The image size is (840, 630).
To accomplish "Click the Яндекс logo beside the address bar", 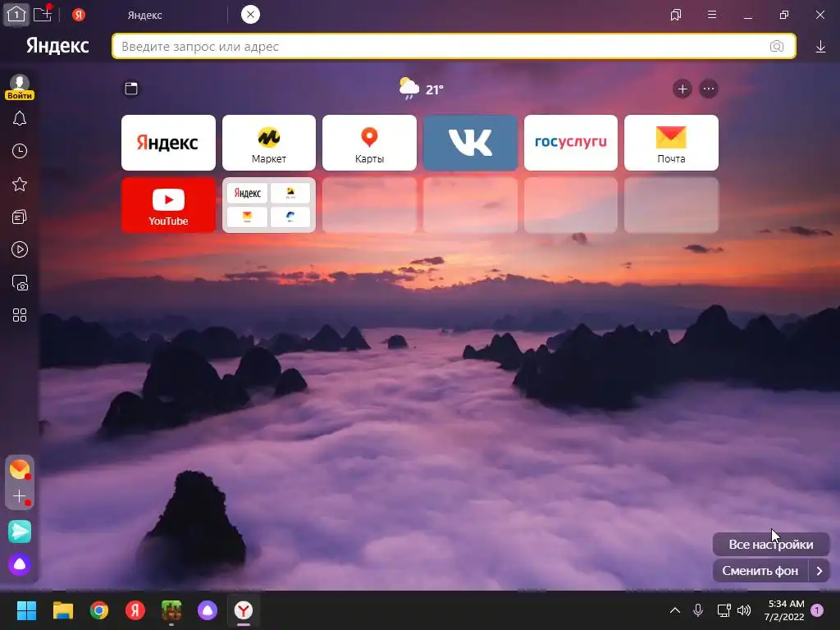I will click(57, 46).
